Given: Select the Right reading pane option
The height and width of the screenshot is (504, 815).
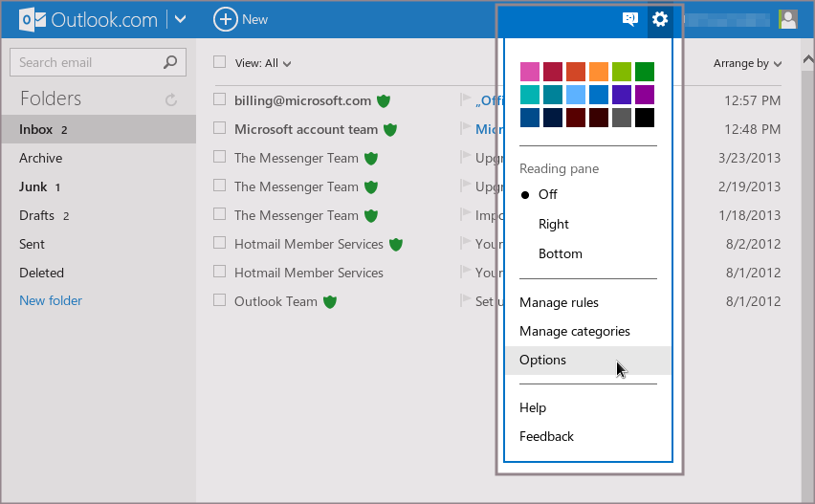Looking at the screenshot, I should [x=553, y=224].
